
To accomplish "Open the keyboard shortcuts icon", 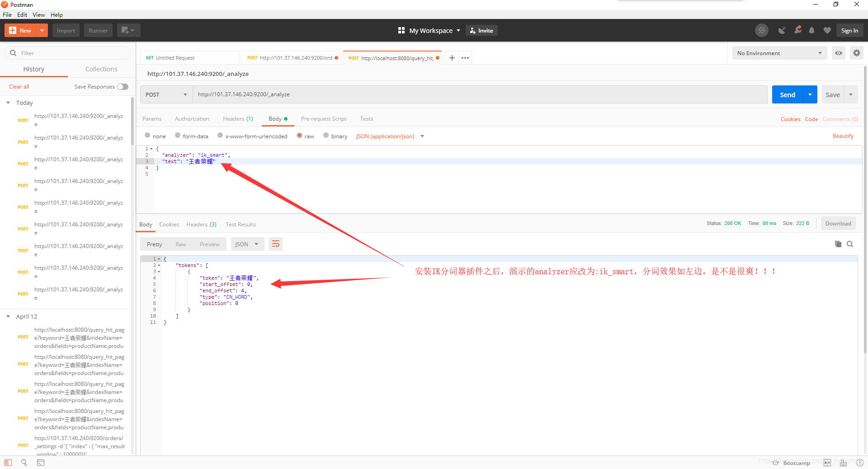I will 844,463.
